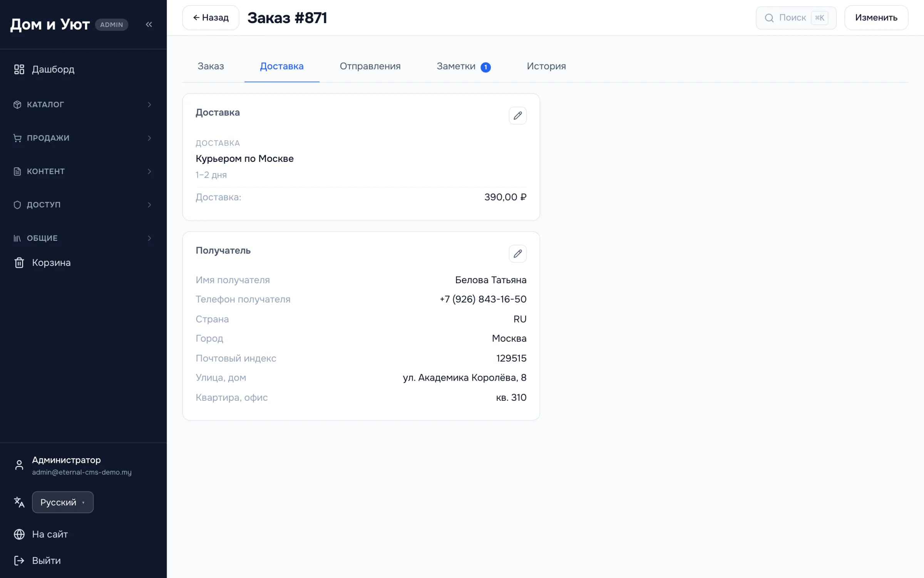Click the Назад back button
This screenshot has width=924, height=578.
tap(211, 18)
